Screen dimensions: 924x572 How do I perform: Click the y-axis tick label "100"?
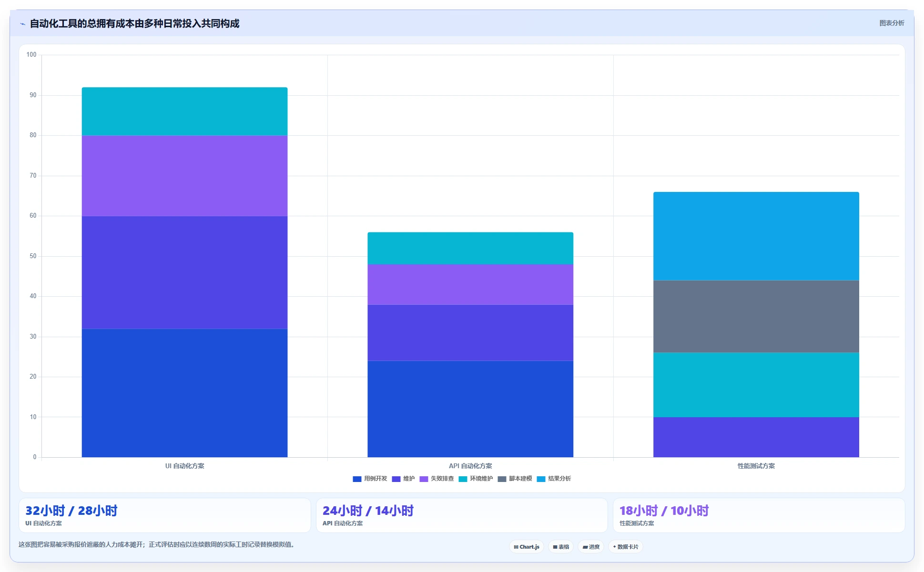31,55
